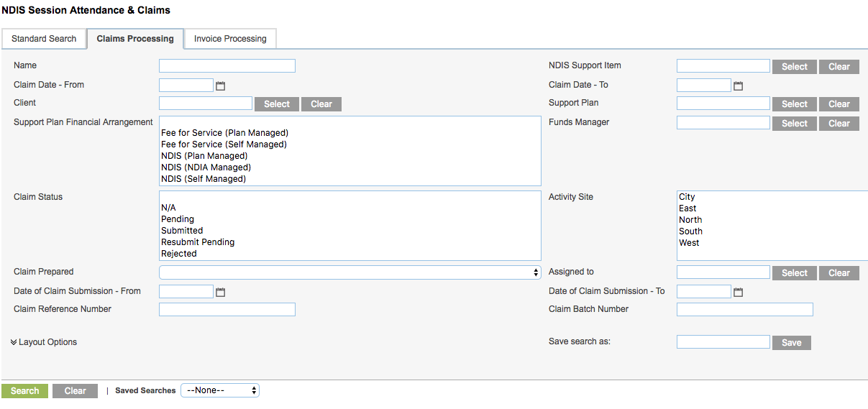Focus the Claim Batch Number field
868x409 pixels.
[745, 310]
